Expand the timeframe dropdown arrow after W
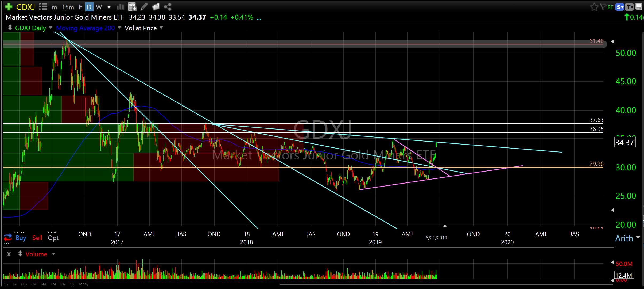 click(109, 7)
